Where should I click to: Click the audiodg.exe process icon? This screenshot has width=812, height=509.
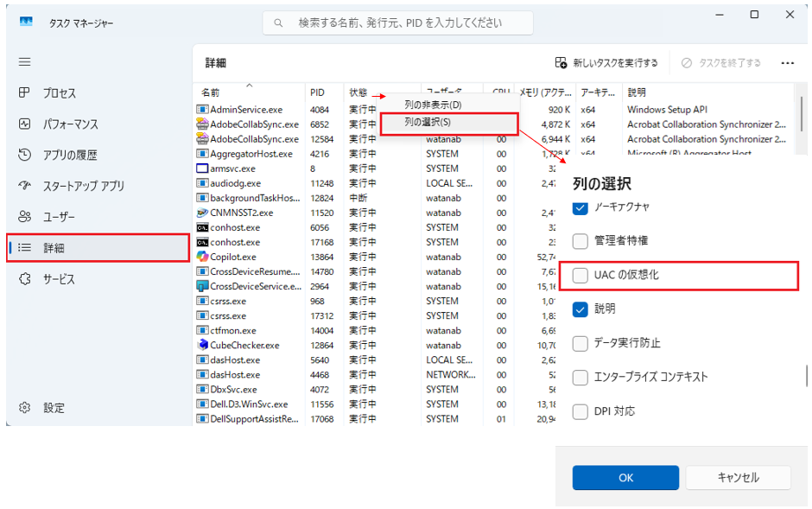[202, 183]
